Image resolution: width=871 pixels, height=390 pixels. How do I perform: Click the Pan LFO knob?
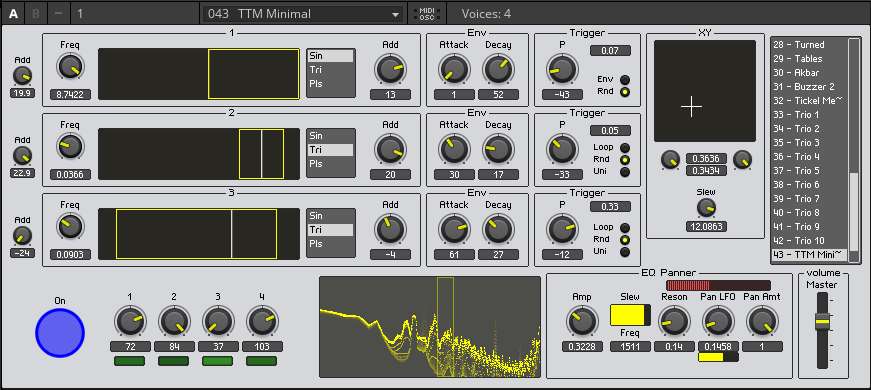(x=718, y=322)
